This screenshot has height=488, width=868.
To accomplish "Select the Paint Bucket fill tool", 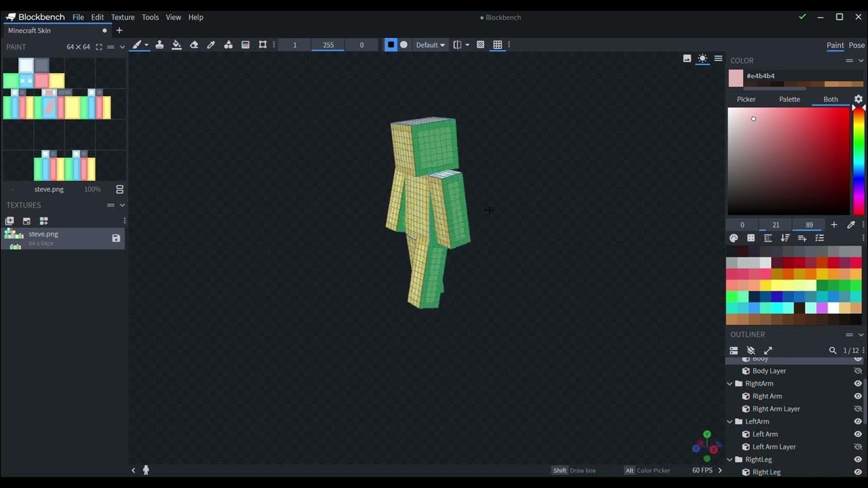I will [x=176, y=45].
